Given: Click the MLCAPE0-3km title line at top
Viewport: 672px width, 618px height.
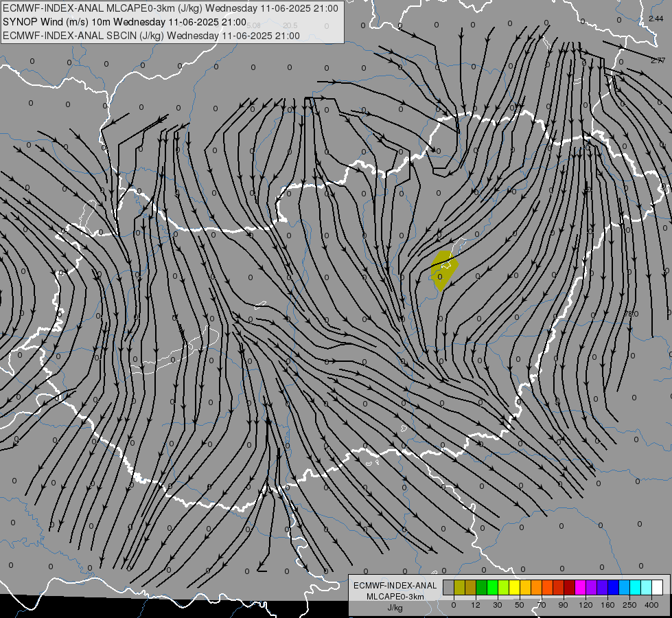Looking at the screenshot, I should click(x=170, y=8).
